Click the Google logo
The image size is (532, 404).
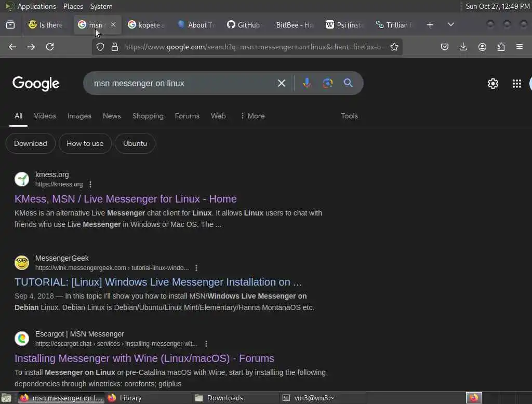[x=36, y=84]
